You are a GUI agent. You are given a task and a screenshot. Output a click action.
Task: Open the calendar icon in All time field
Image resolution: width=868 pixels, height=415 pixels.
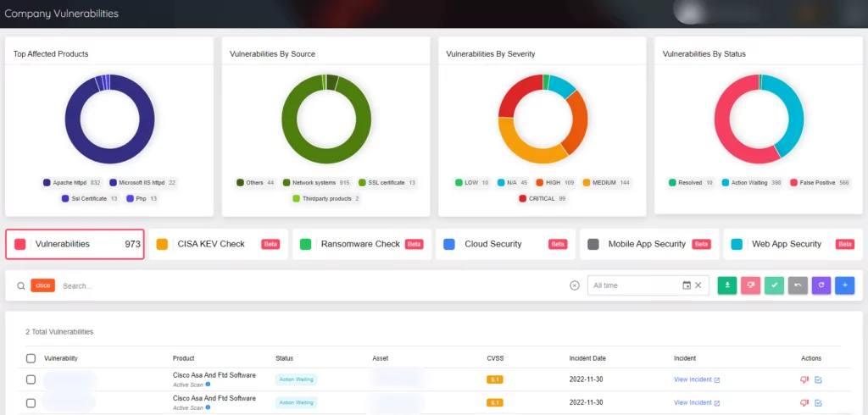(x=687, y=285)
